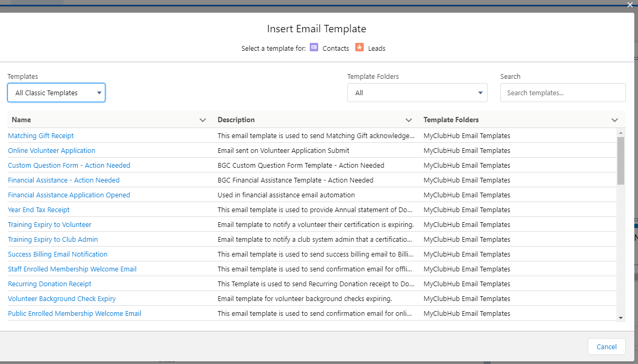Open Name column sort menu chevron
Screen dimensions: 638x364
(202, 120)
